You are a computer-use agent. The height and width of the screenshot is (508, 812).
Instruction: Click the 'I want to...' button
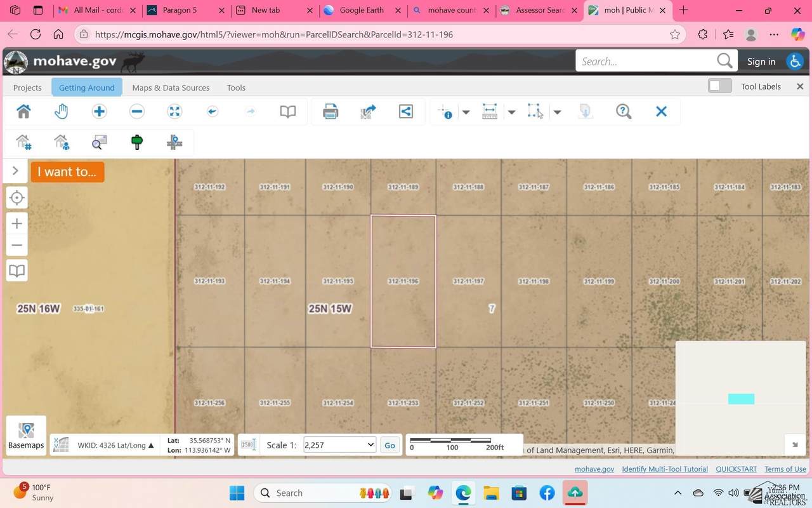tap(67, 171)
